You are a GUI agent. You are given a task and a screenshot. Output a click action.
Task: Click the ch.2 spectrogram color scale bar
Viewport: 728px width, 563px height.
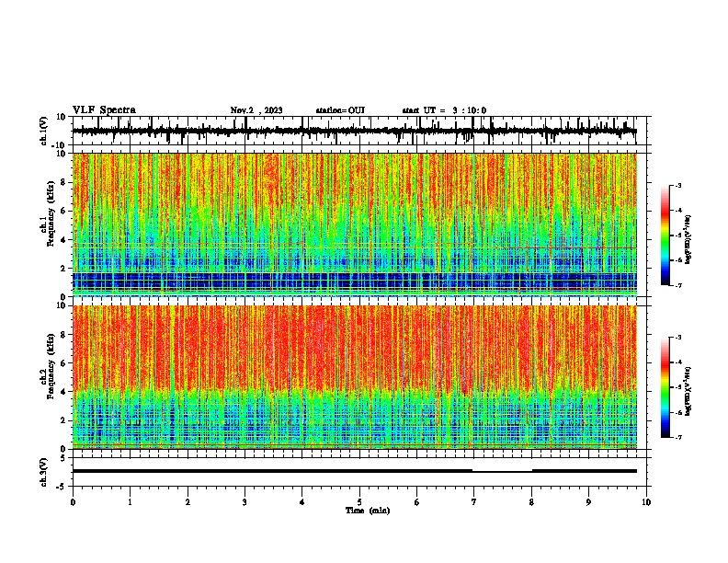point(665,387)
